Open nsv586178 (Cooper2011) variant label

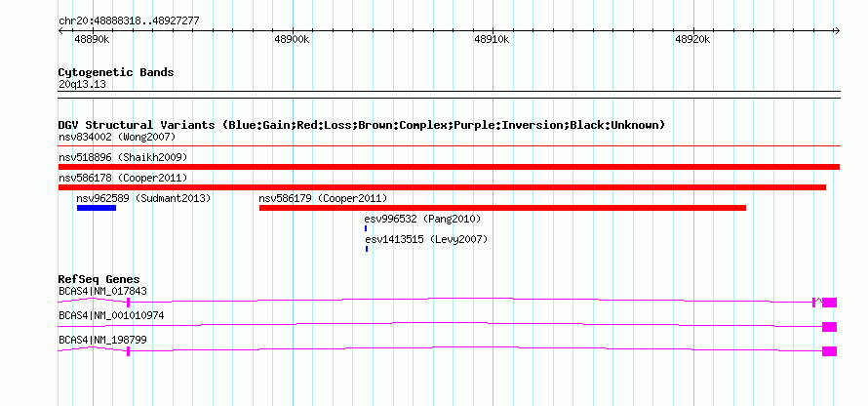pos(123,179)
